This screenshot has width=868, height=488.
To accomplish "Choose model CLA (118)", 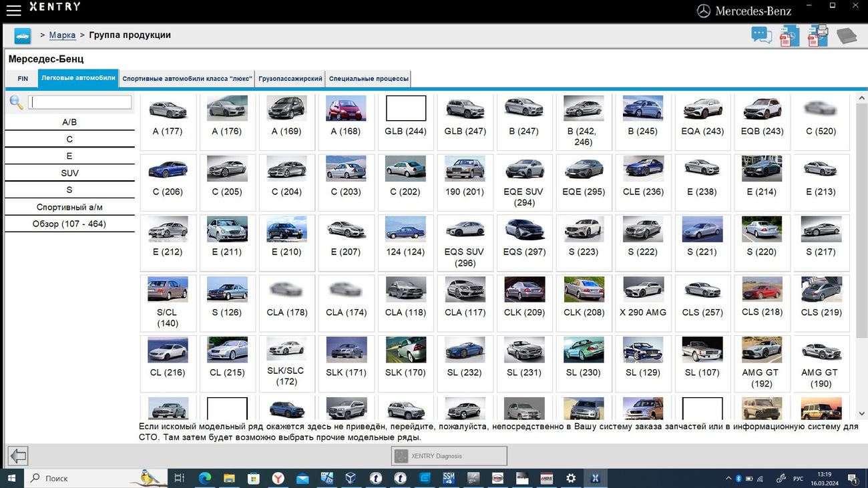I will pyautogui.click(x=405, y=303).
